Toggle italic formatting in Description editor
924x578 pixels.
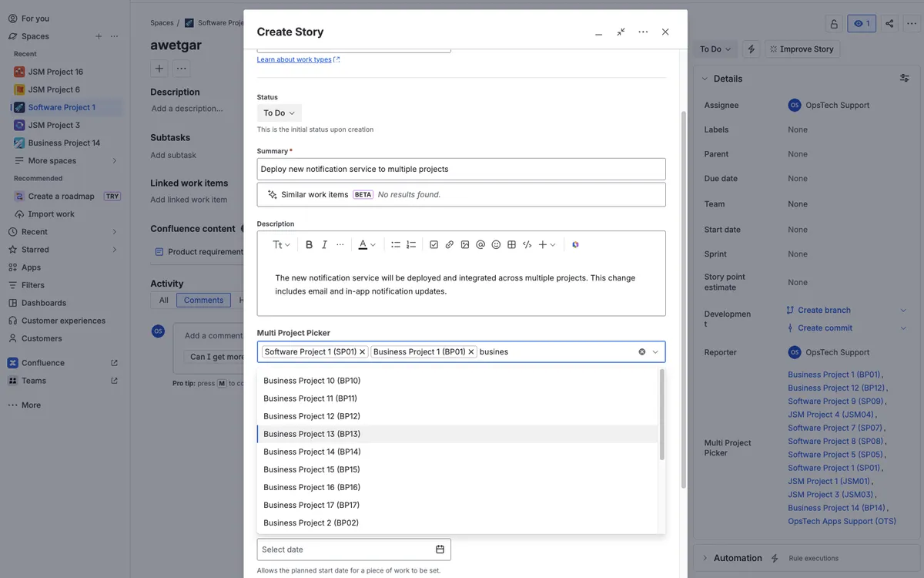point(324,244)
